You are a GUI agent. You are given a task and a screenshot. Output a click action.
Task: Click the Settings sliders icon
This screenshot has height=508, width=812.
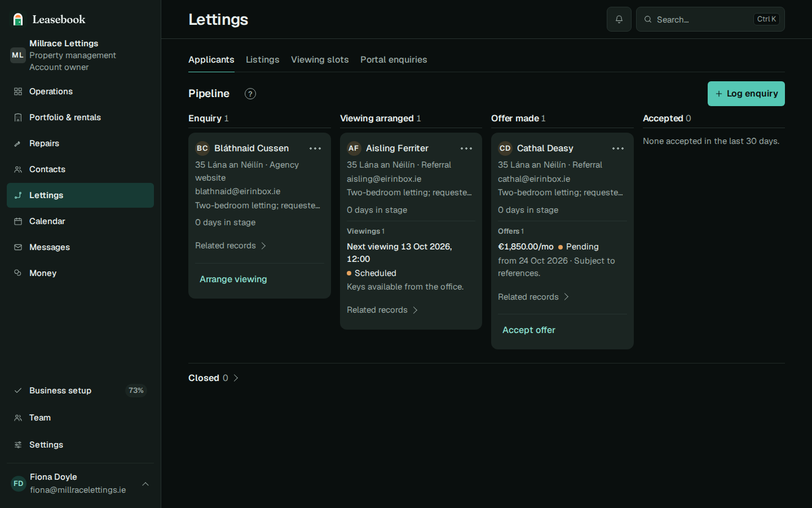[x=18, y=445]
